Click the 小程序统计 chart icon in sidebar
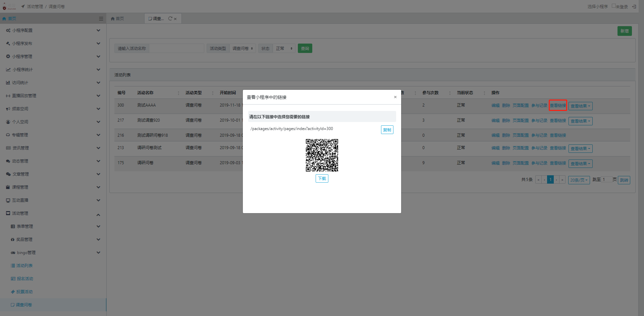 (x=8, y=70)
